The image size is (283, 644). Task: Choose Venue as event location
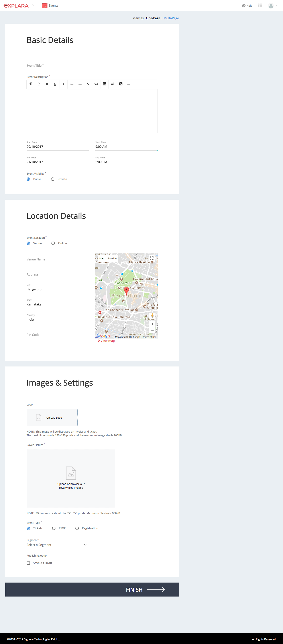[x=28, y=243]
